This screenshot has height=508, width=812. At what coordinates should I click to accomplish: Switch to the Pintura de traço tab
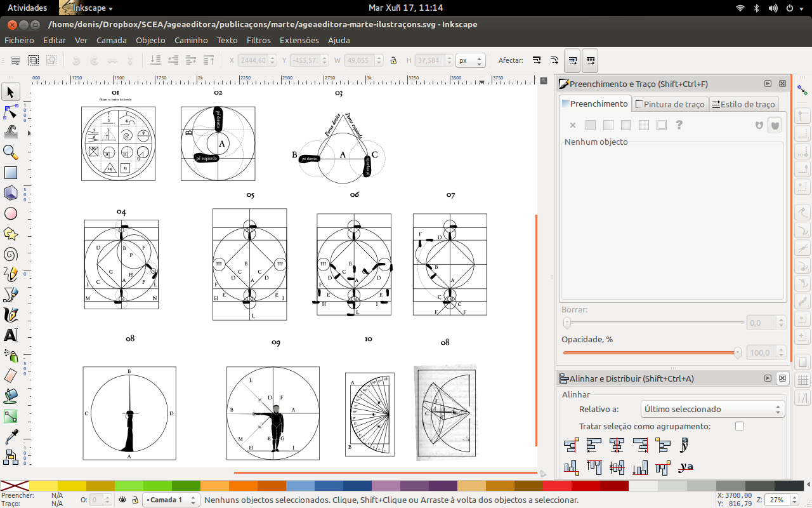point(670,104)
